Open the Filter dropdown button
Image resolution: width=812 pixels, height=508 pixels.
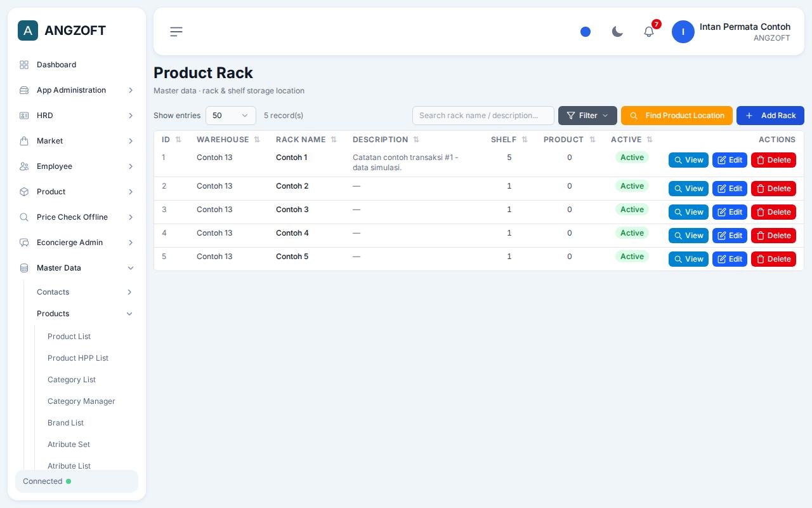click(587, 116)
